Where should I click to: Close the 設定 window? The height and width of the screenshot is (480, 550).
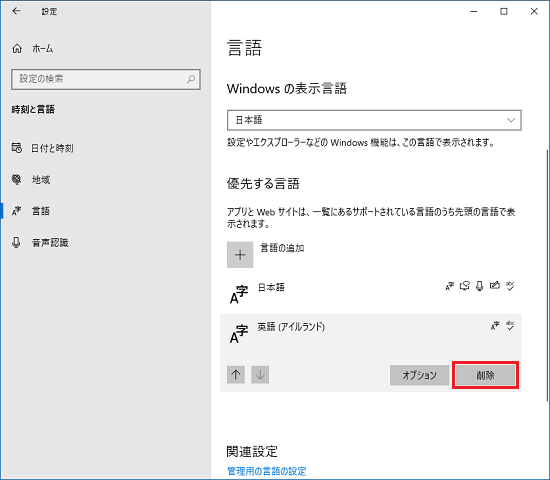click(x=534, y=12)
